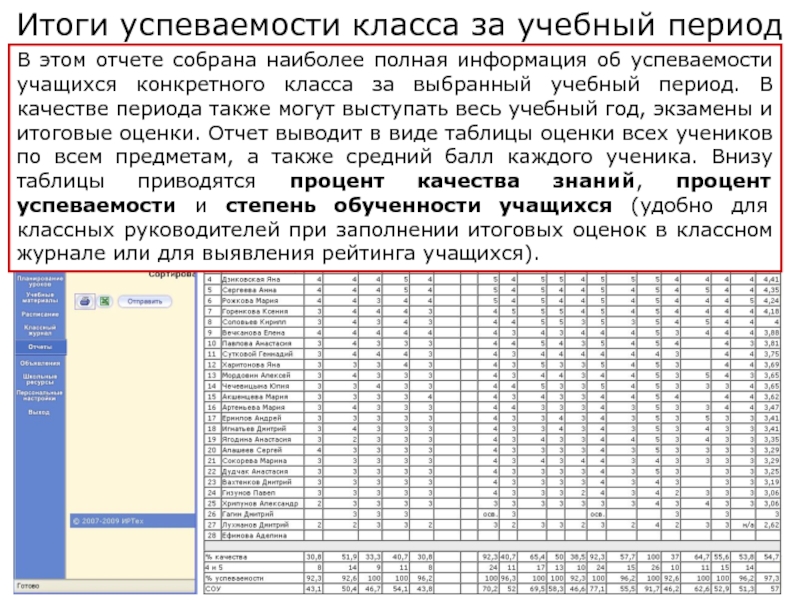This screenshot has width=800, height=600.
Task: Click the overall % качества value 54,7
Action: coord(771,557)
